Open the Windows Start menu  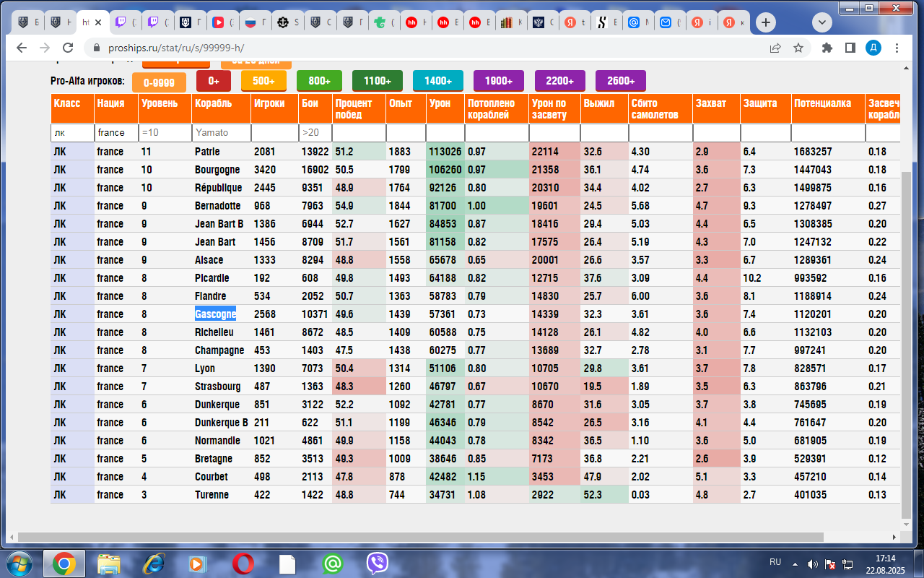pyautogui.click(x=19, y=563)
